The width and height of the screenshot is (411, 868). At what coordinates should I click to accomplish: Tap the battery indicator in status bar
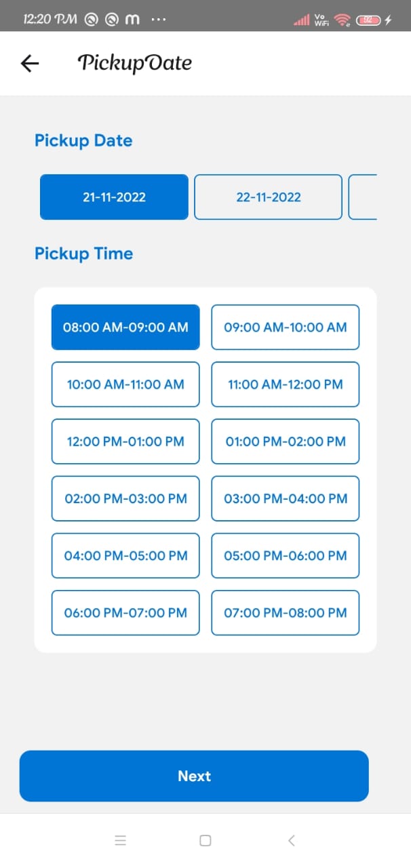[369, 20]
